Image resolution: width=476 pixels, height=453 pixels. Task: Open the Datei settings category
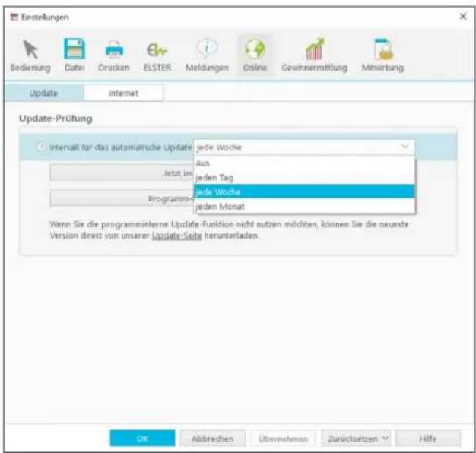(x=75, y=55)
